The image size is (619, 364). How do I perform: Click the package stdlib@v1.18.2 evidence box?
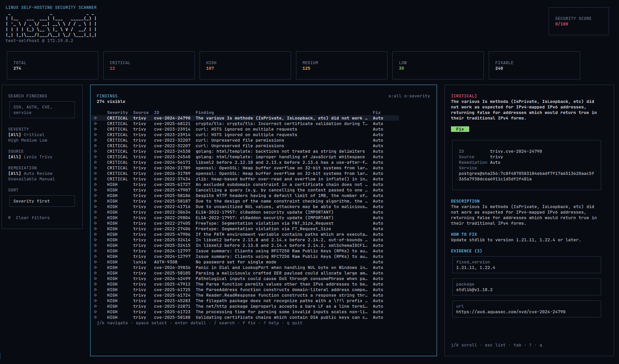[x=527, y=287]
